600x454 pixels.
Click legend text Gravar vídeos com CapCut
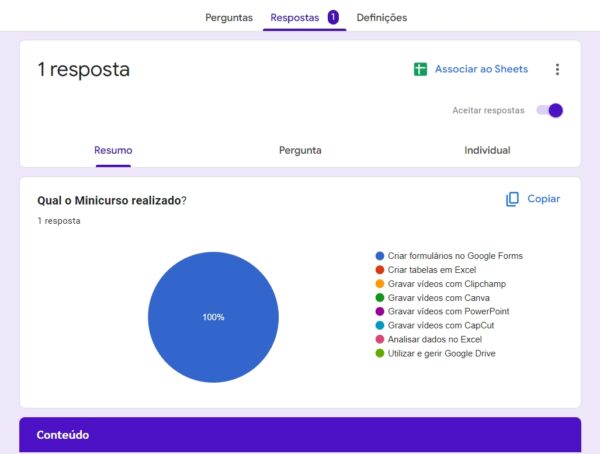[441, 325]
